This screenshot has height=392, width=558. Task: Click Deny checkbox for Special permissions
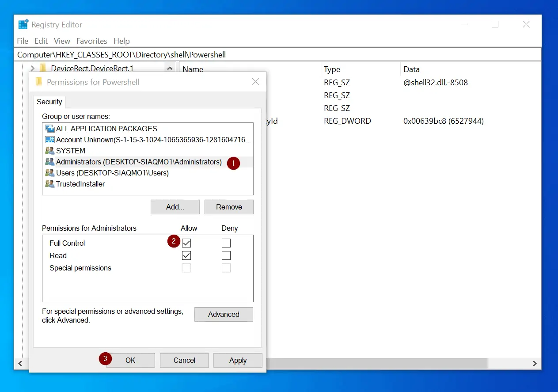(x=226, y=268)
